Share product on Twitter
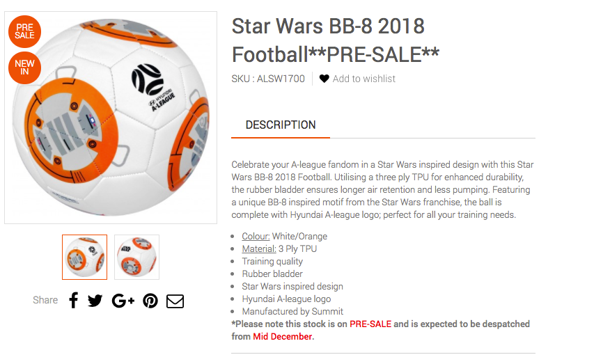Image resolution: width=610 pixels, height=364 pixels. [x=95, y=301]
